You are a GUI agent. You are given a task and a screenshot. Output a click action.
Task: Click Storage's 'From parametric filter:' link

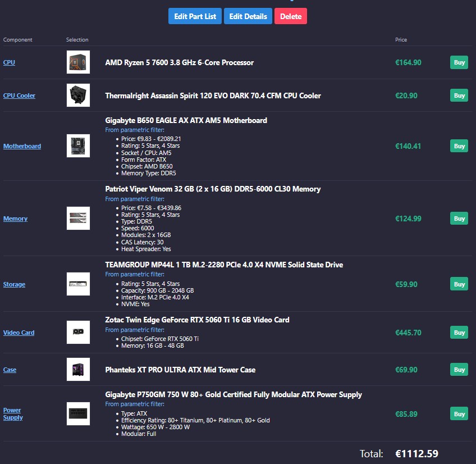pyautogui.click(x=135, y=274)
